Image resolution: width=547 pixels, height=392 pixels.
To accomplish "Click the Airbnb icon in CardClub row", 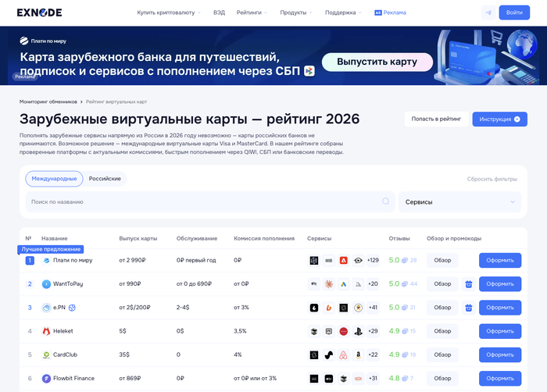I will tap(344, 355).
